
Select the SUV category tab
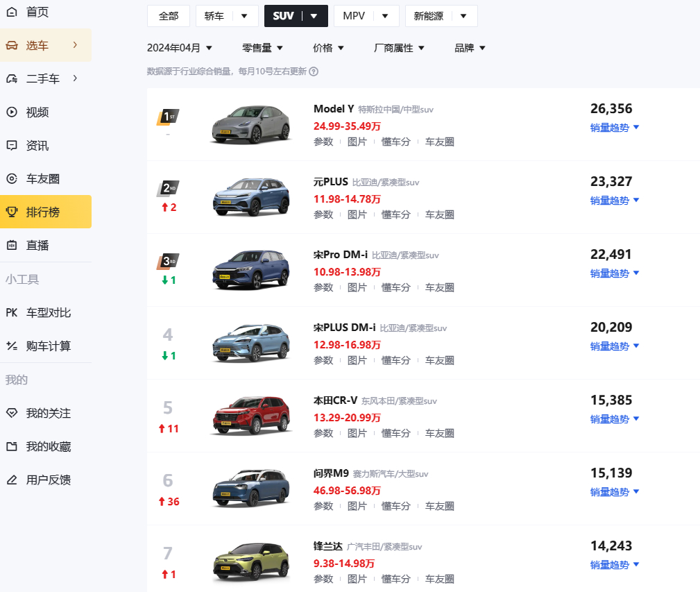(283, 16)
